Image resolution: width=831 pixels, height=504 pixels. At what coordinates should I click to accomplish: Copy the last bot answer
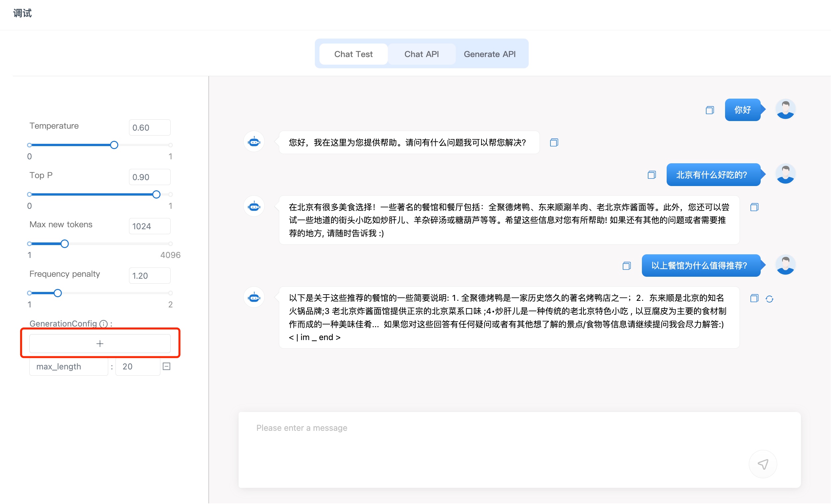(x=754, y=299)
